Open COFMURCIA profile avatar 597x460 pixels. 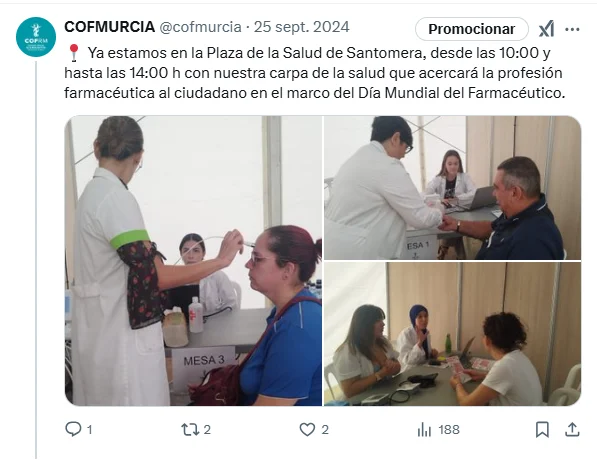[x=36, y=37]
